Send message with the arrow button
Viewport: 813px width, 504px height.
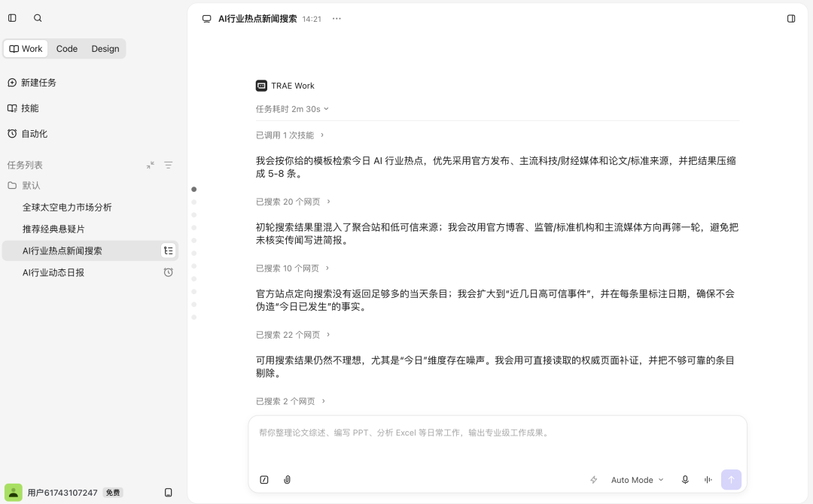731,480
